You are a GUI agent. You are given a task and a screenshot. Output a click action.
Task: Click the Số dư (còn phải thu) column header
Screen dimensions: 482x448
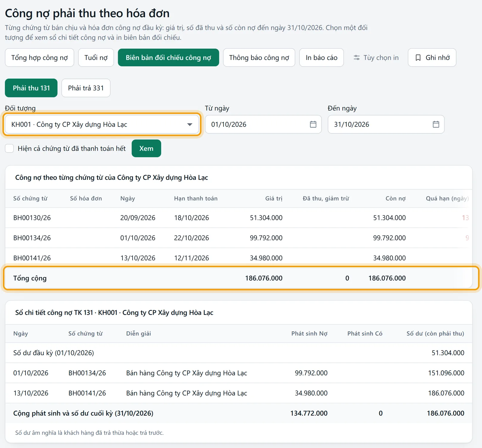tap(435, 333)
